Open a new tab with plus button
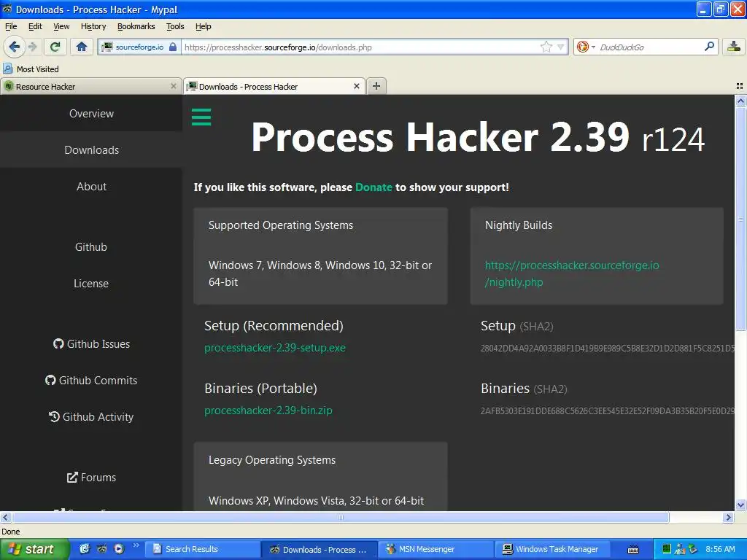Screen dimensions: 747x560 coord(376,86)
